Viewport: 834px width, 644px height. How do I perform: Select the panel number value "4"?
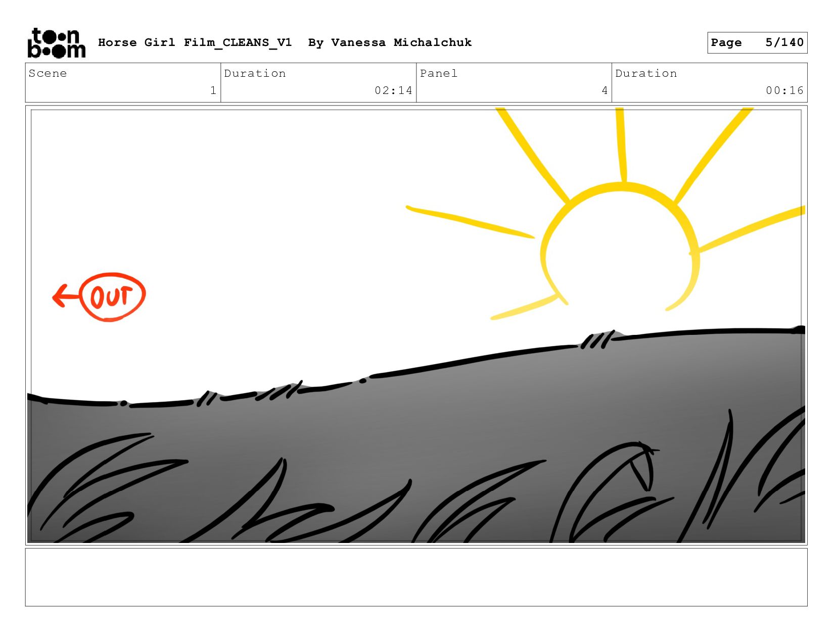coord(605,90)
